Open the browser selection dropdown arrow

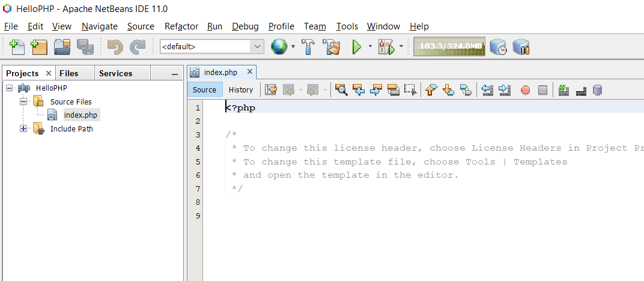pyautogui.click(x=293, y=46)
